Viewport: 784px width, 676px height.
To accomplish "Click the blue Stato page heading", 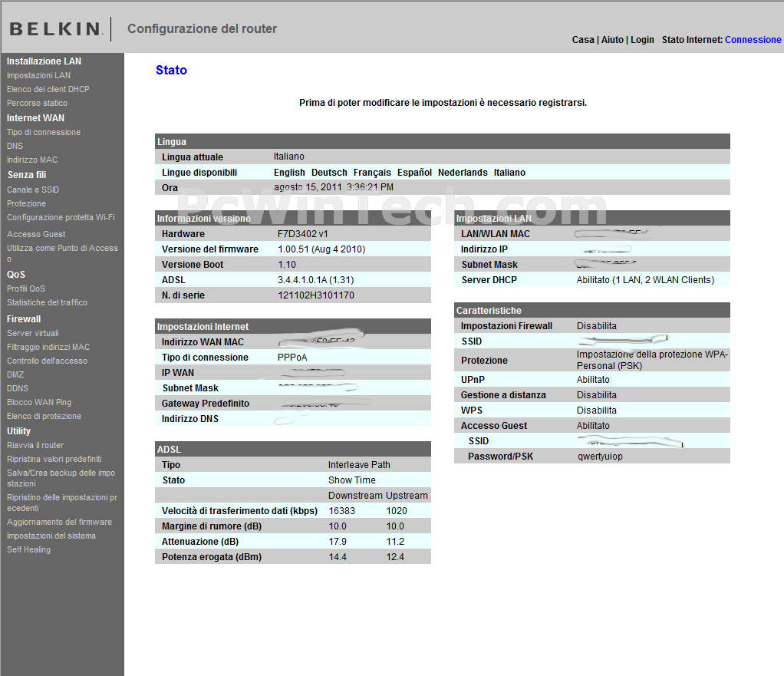I will click(172, 70).
